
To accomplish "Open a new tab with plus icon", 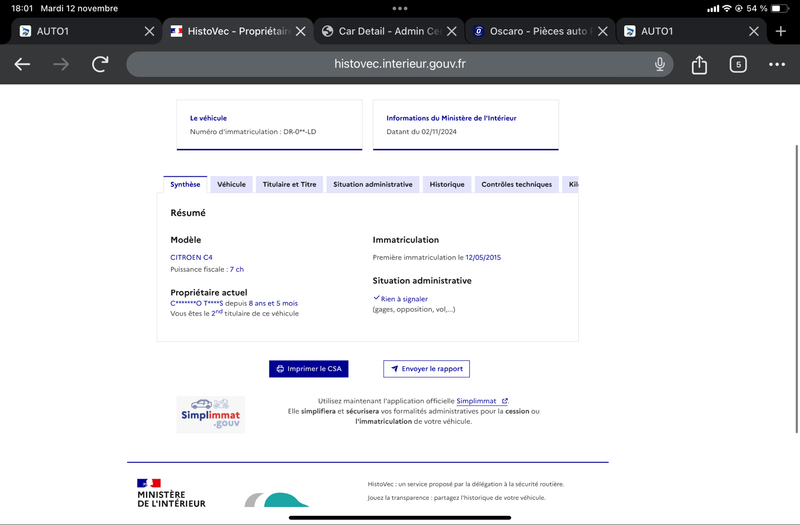I will tap(781, 31).
